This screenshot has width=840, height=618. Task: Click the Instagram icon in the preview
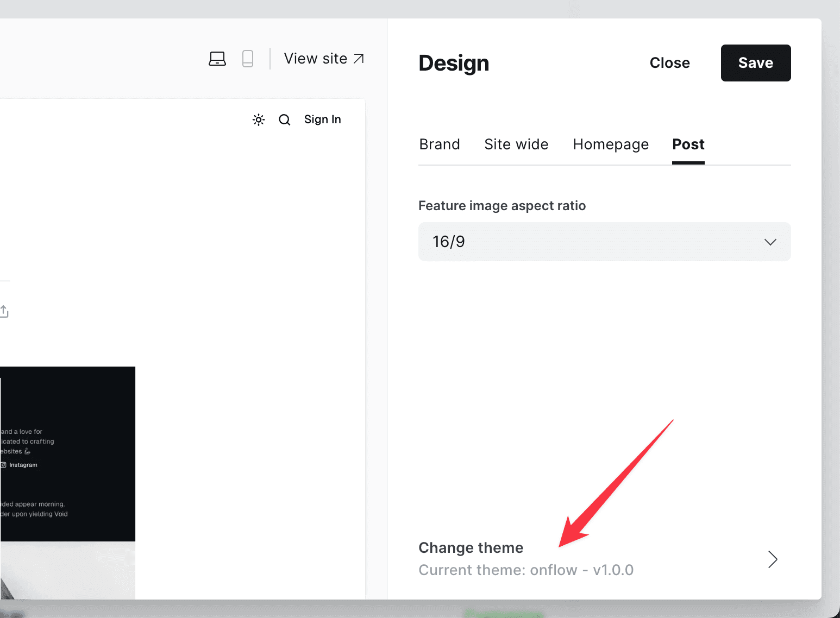(x=4, y=465)
